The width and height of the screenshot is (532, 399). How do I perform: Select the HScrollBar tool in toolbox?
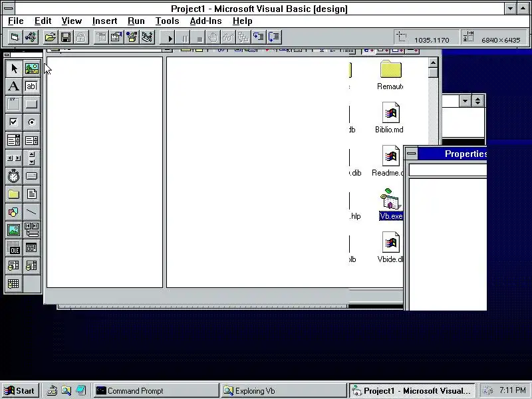click(x=14, y=158)
